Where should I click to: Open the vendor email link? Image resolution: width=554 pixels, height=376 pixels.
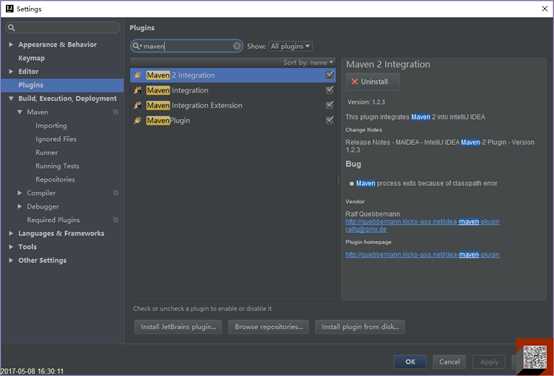click(366, 229)
